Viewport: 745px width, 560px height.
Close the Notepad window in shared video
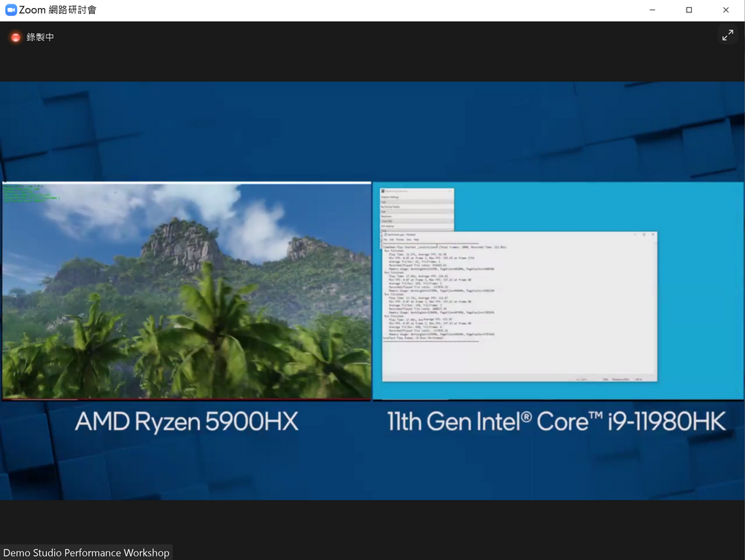[x=653, y=235]
